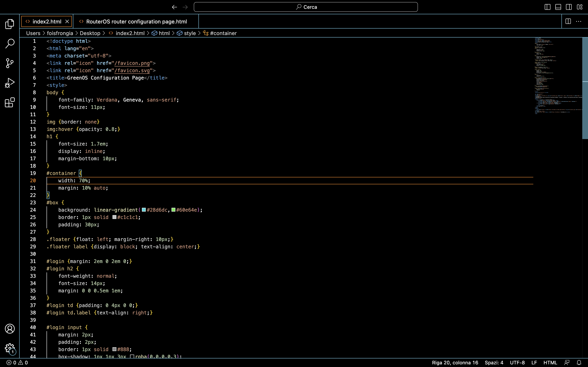The height and width of the screenshot is (367, 588).
Task: Click the #28d6dc color swatch in the gradient
Action: click(x=144, y=210)
